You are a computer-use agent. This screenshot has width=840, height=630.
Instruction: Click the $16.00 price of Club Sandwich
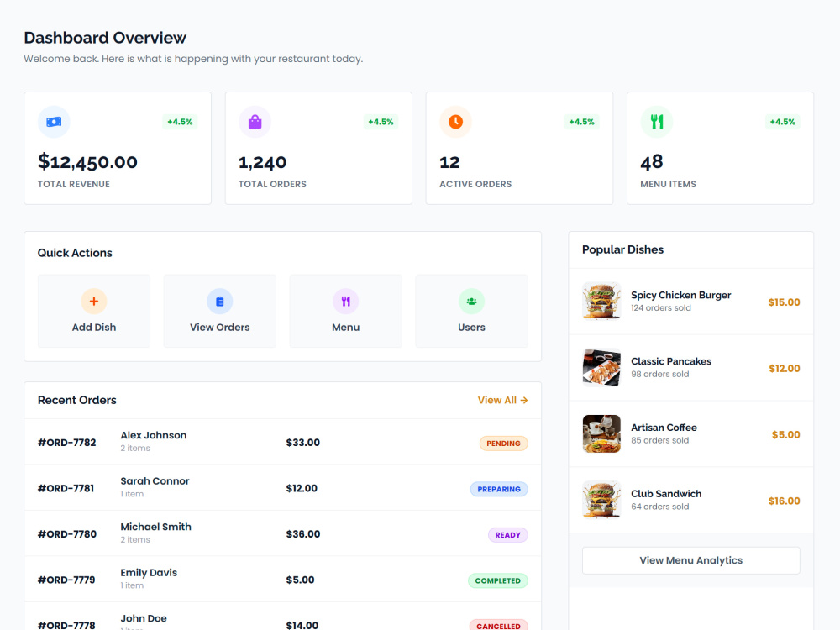coord(784,501)
